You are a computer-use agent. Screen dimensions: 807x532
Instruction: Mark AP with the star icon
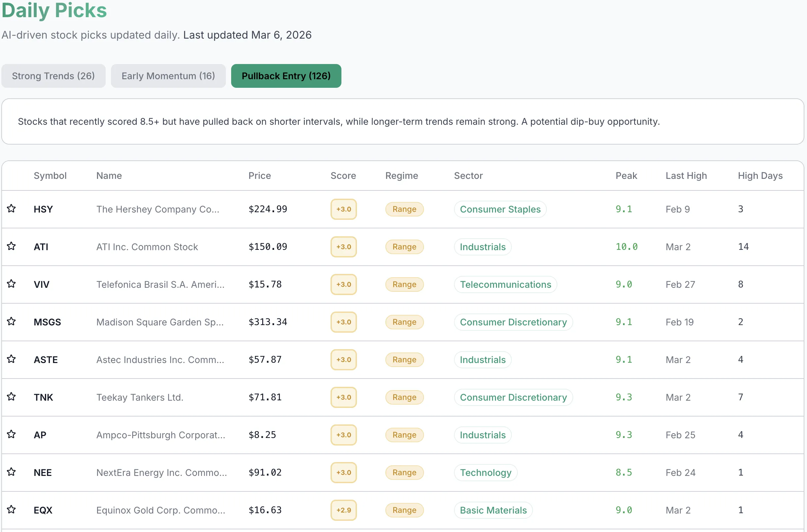point(12,434)
